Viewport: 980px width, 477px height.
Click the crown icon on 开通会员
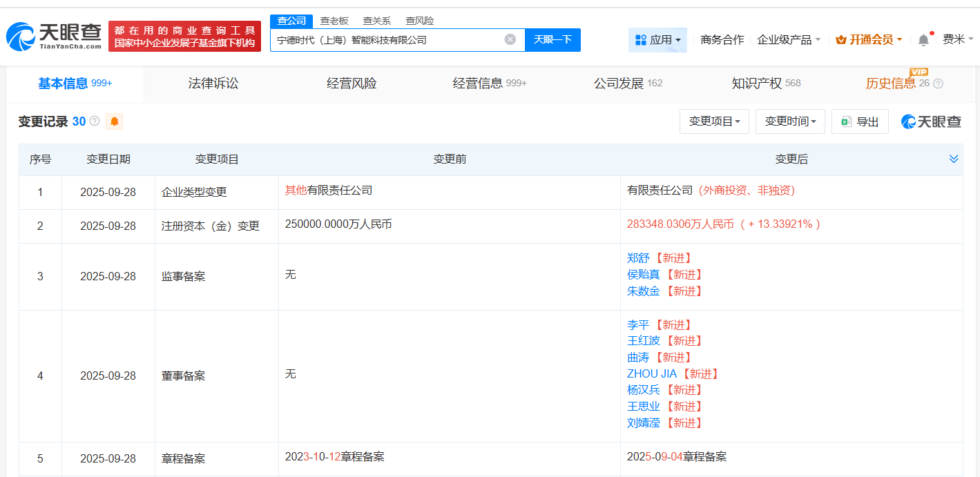[843, 39]
